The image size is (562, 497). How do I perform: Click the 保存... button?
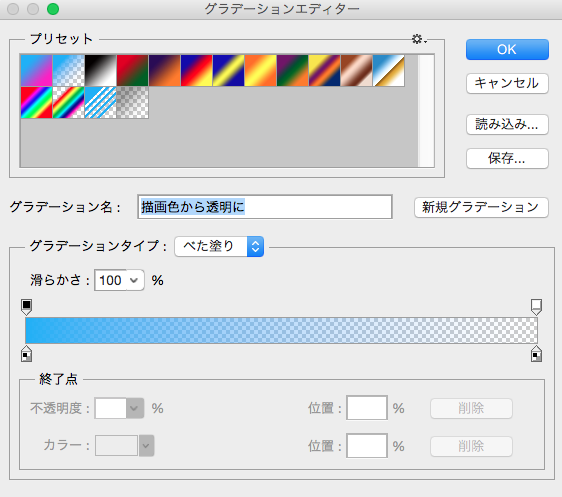tap(507, 158)
